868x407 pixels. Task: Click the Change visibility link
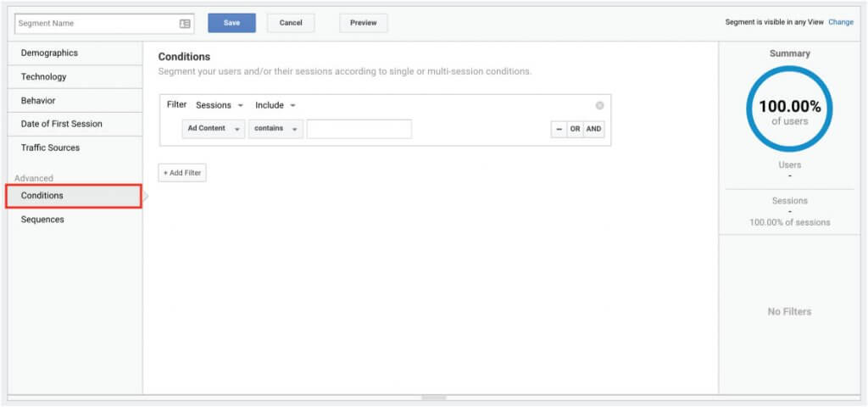coord(841,23)
